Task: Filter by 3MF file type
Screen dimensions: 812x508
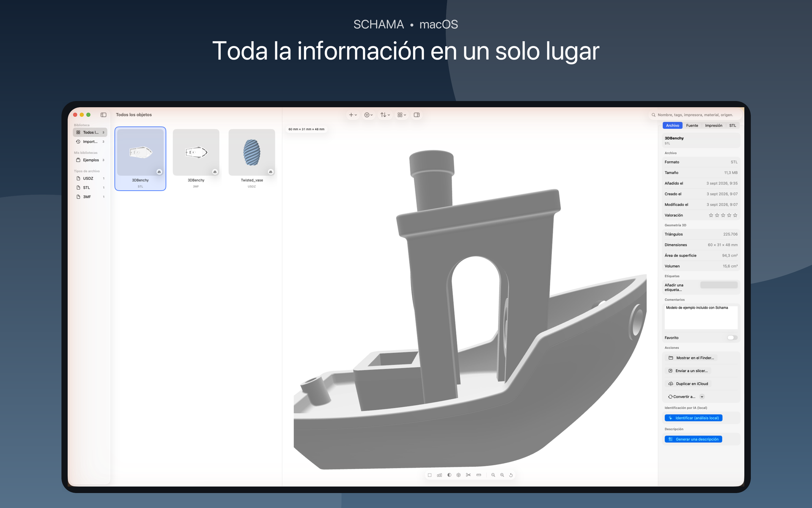Action: coord(90,197)
